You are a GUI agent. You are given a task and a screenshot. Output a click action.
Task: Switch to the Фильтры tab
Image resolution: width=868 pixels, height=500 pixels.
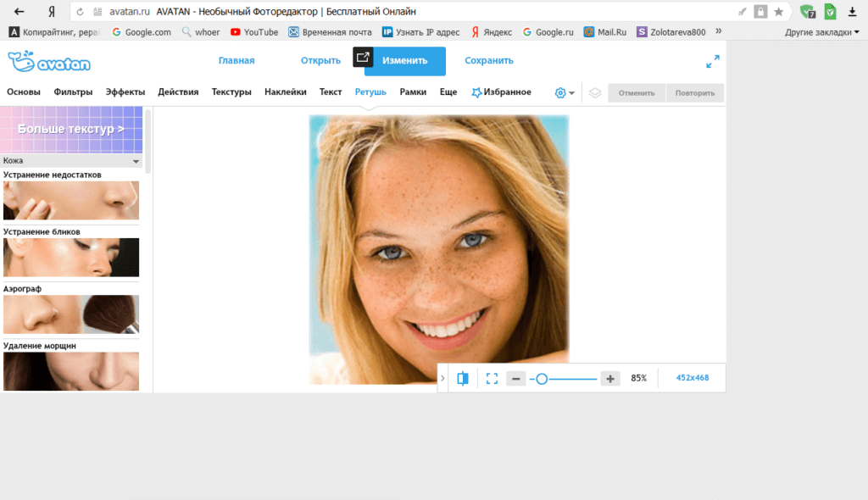[73, 92]
